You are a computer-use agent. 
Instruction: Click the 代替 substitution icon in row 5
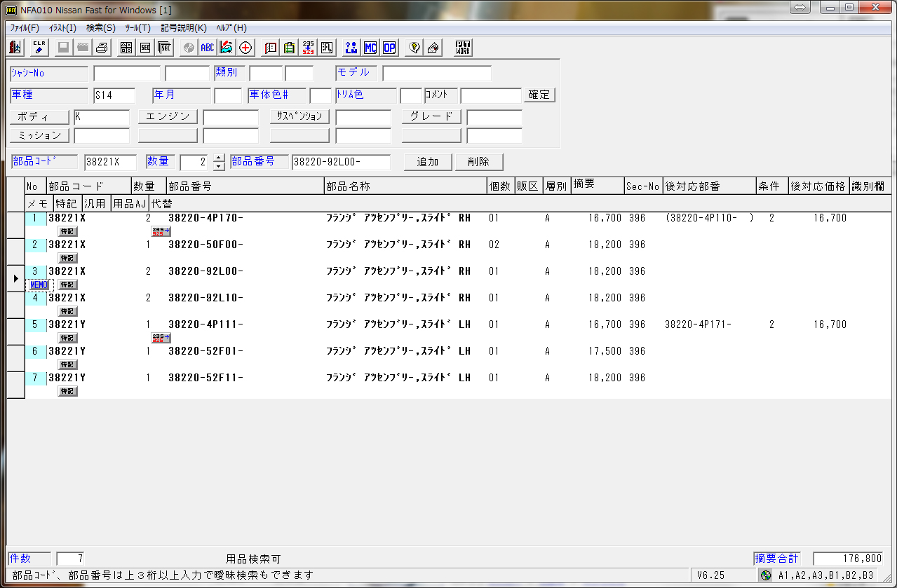161,338
